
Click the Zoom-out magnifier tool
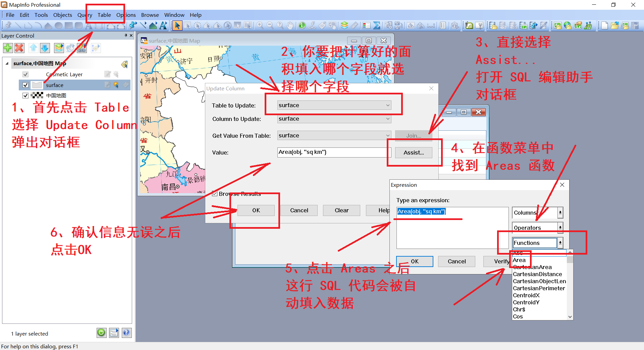pyautogui.click(x=270, y=26)
